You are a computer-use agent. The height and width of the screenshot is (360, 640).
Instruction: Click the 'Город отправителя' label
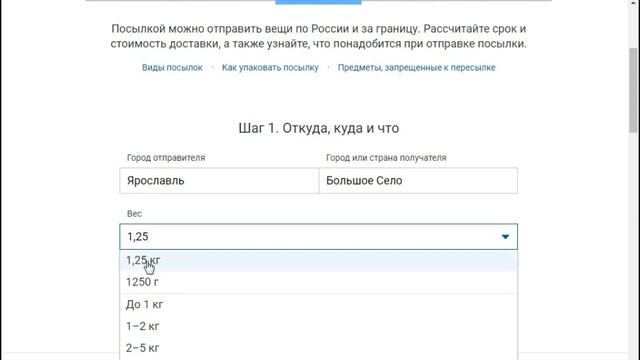166,158
